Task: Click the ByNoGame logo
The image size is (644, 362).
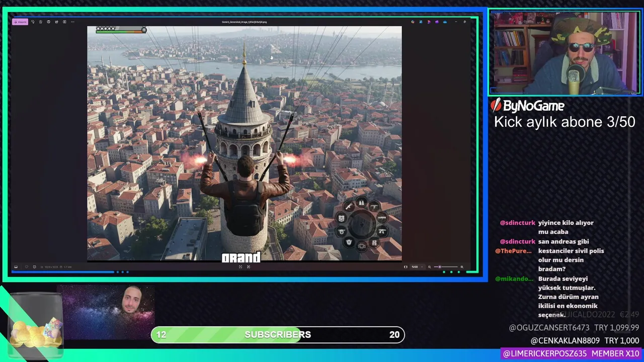Action: coord(527,106)
